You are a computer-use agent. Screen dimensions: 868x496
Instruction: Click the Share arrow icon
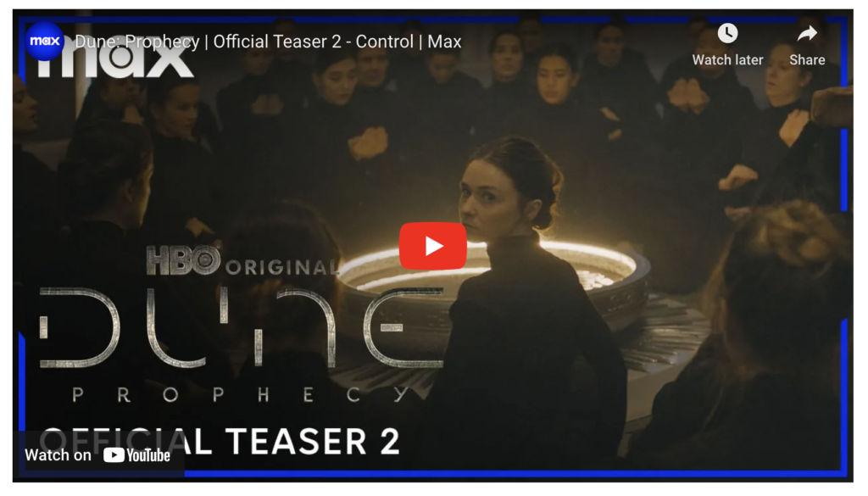pos(807,34)
